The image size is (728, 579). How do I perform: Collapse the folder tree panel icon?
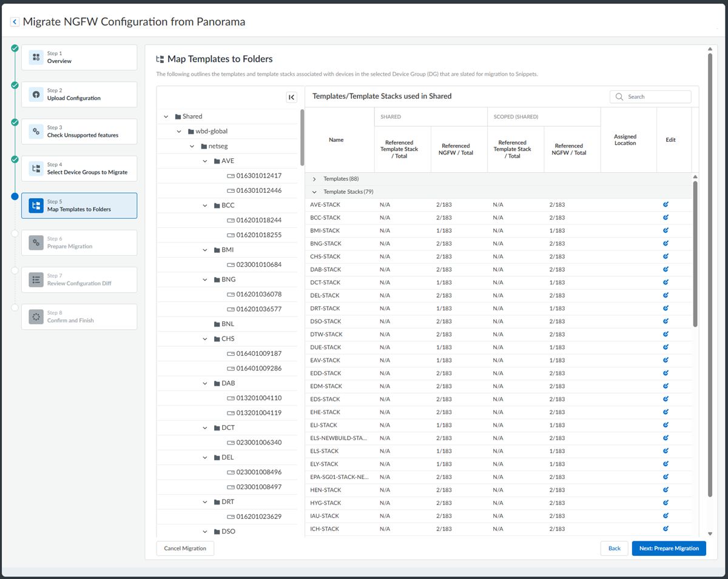[291, 97]
